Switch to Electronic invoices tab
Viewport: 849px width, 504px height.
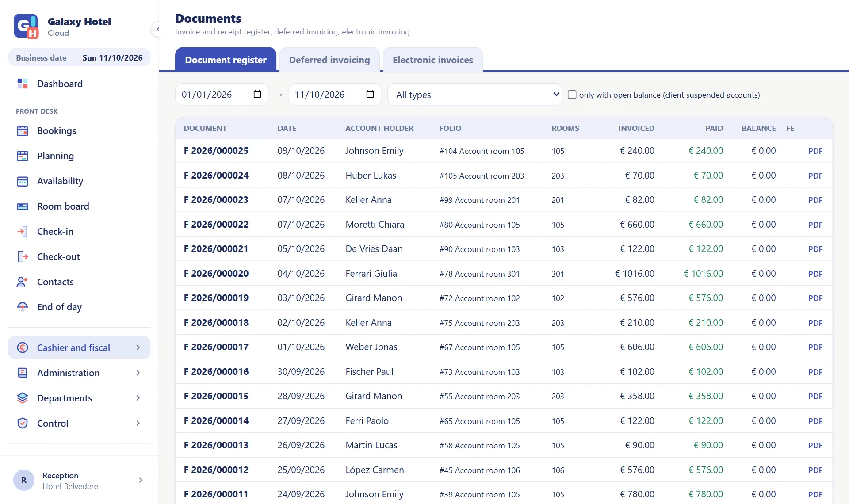pos(432,60)
